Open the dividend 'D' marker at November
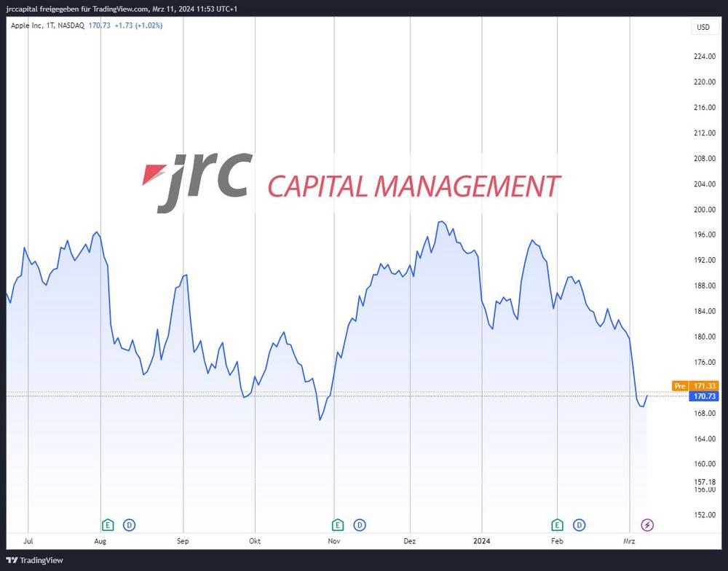The image size is (728, 571). pyautogui.click(x=360, y=525)
